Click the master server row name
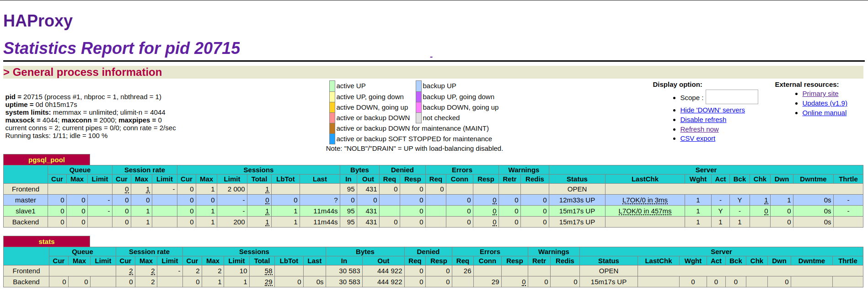This screenshot has height=297, width=868. (26, 200)
